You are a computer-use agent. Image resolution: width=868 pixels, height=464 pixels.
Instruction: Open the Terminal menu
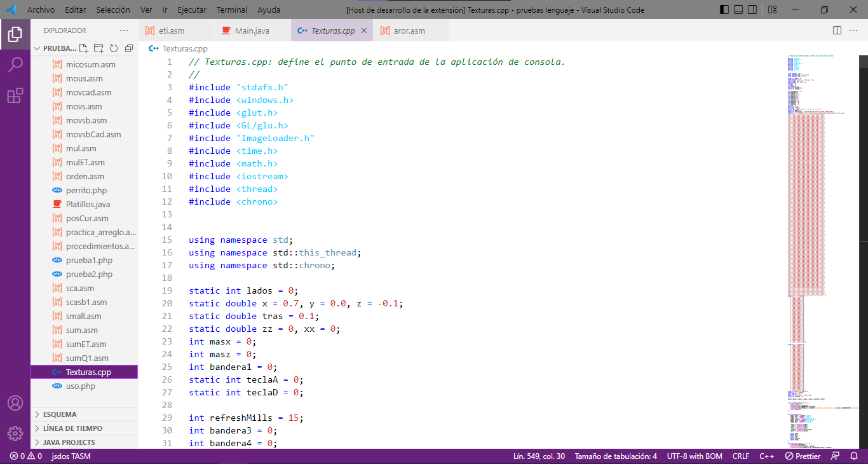click(231, 10)
